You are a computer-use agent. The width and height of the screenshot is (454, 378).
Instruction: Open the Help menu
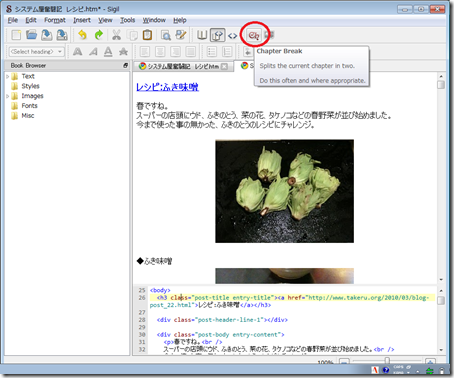pyautogui.click(x=180, y=20)
